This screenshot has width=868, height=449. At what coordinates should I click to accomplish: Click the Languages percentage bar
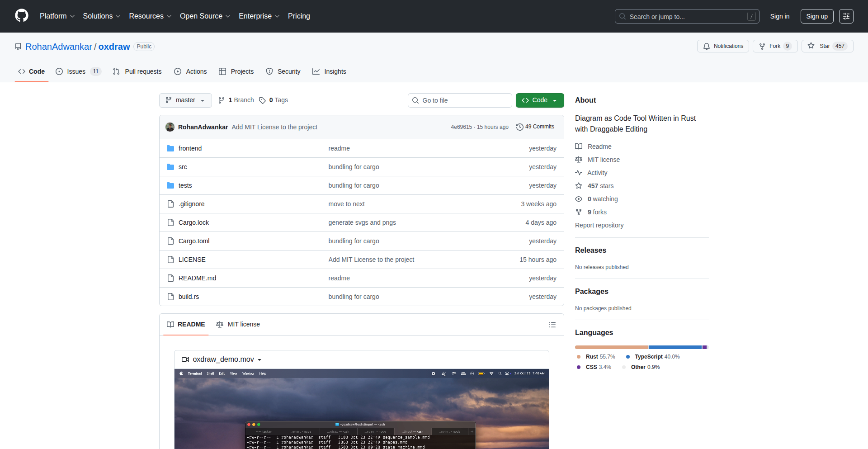(x=641, y=347)
